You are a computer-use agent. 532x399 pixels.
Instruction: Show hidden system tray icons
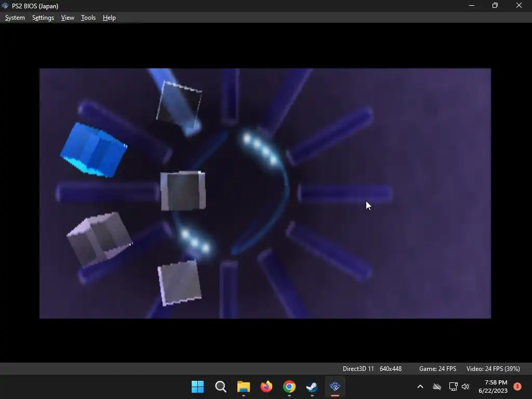[x=420, y=387]
